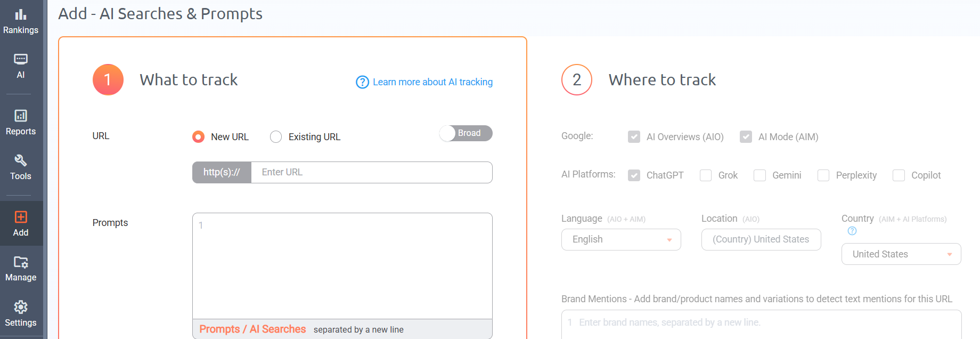Enable the Perplexity checkbox

[x=823, y=175]
